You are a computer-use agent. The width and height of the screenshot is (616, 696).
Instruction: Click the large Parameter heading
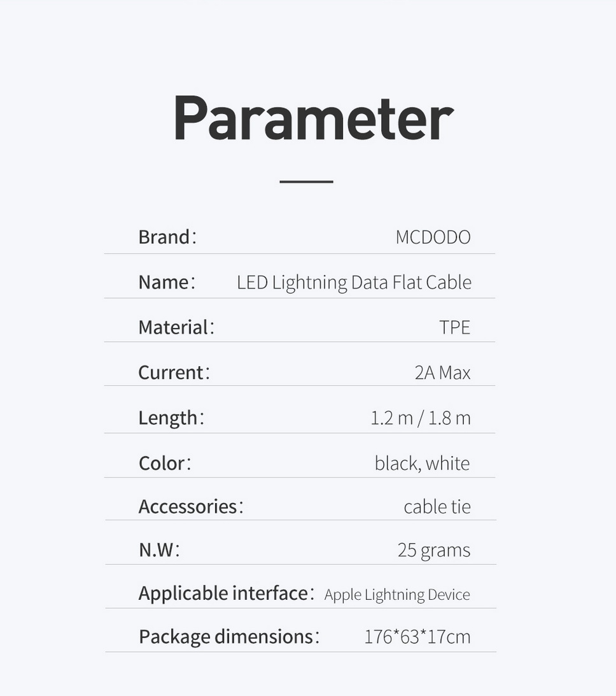click(x=312, y=119)
